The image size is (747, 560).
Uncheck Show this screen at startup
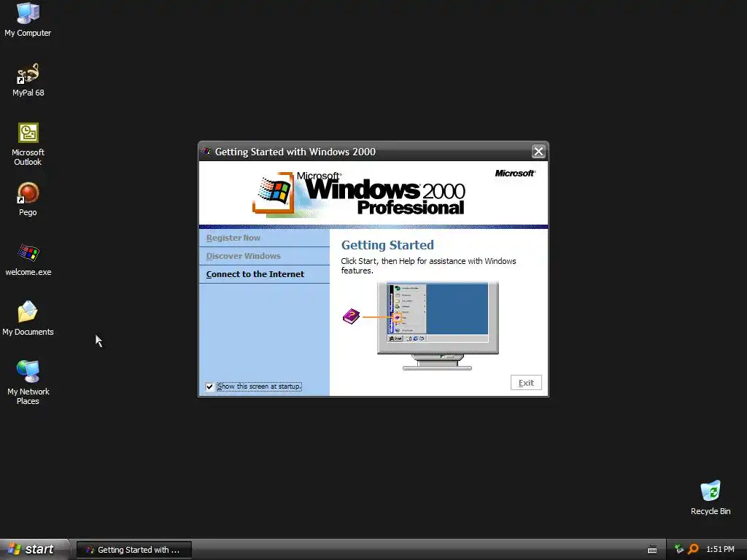[209, 386]
